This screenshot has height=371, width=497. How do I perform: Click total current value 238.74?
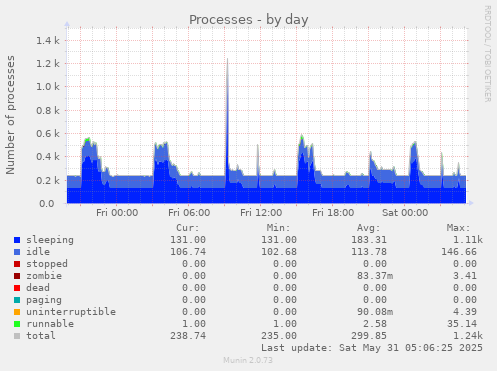(x=188, y=336)
